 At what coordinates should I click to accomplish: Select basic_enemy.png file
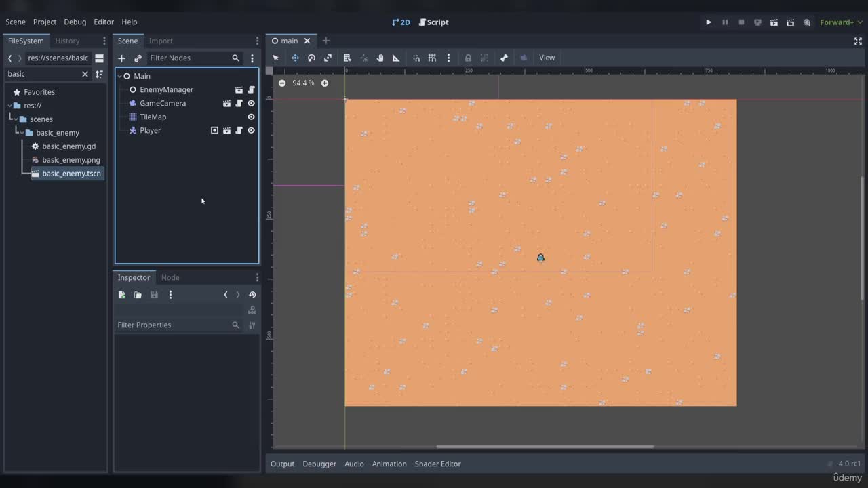pos(71,160)
